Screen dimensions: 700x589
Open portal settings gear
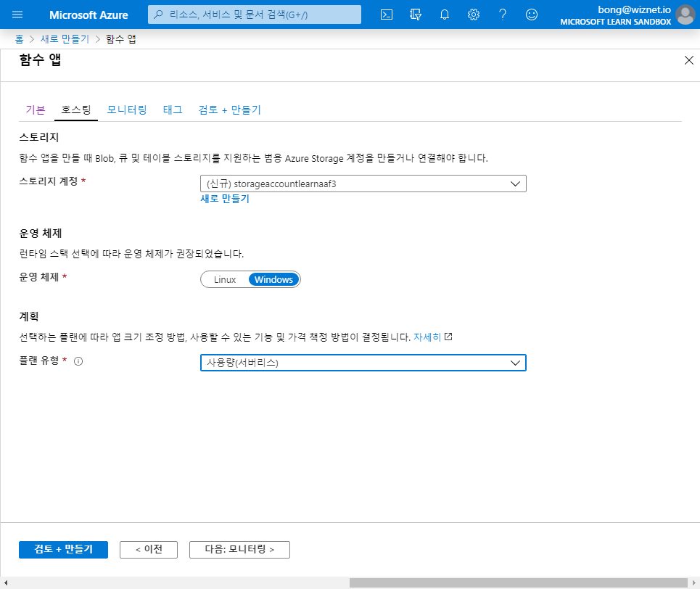click(x=474, y=15)
